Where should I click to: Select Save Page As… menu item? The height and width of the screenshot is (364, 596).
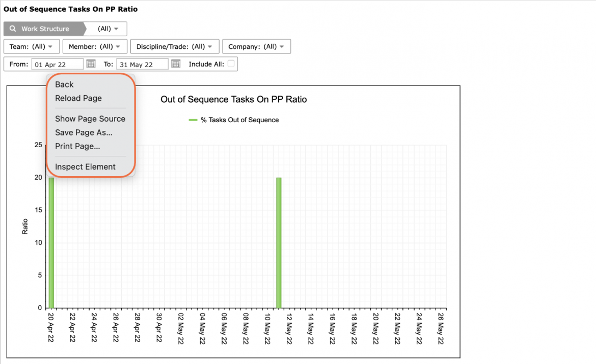pos(84,132)
